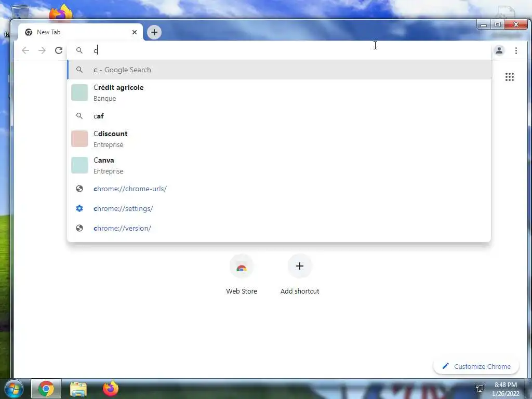Select the Cdiscount suggestion
Viewport: 532px width, 399px height.
point(279,139)
